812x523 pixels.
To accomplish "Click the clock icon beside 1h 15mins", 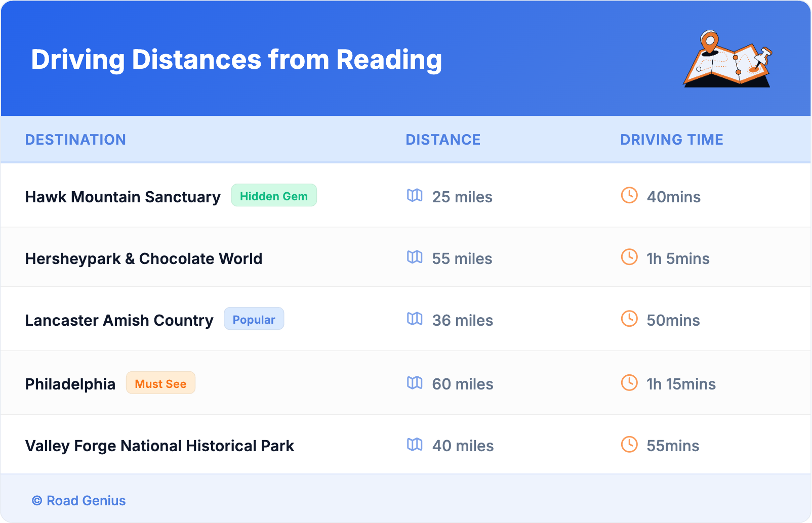I will point(629,382).
